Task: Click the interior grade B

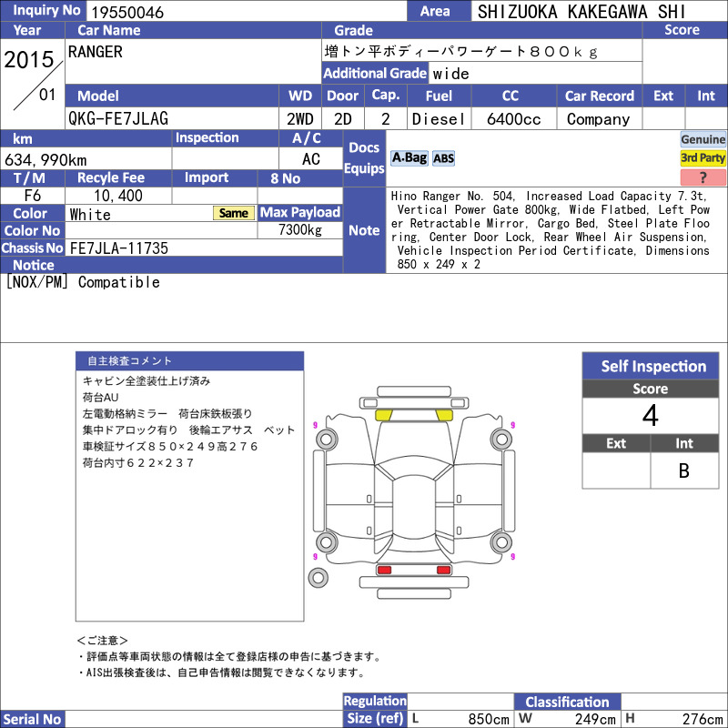Action: [684, 470]
